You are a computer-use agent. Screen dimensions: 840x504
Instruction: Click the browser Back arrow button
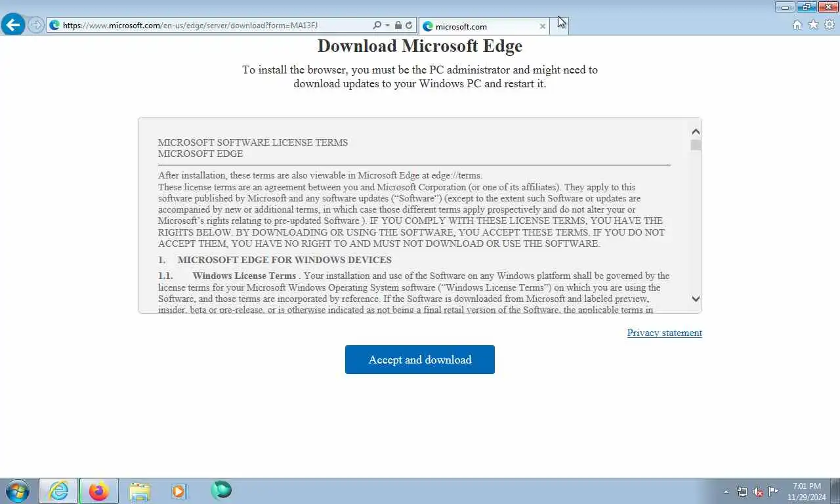[13, 25]
